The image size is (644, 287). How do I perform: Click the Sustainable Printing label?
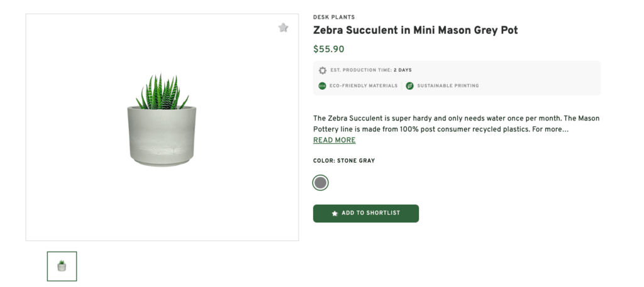pos(448,86)
